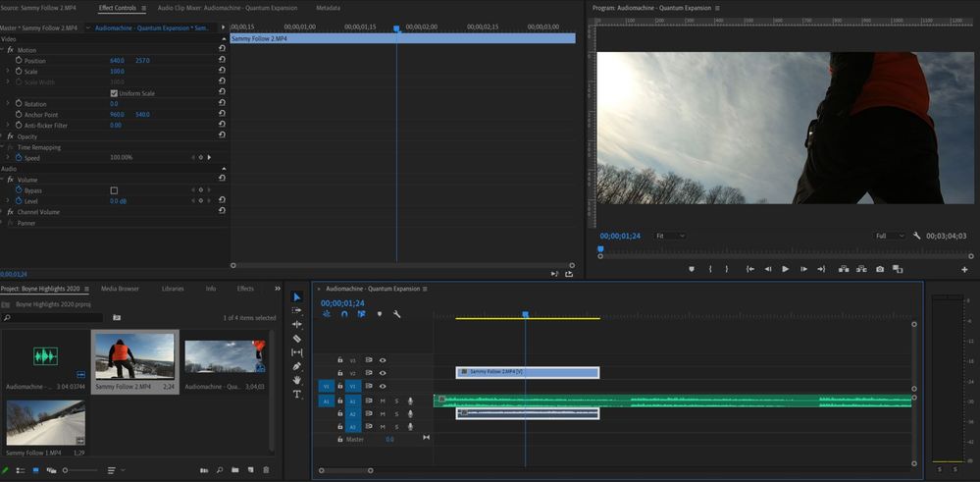The height and width of the screenshot is (482, 980).
Task: Switch to the Media Browser tab
Action: pos(120,289)
